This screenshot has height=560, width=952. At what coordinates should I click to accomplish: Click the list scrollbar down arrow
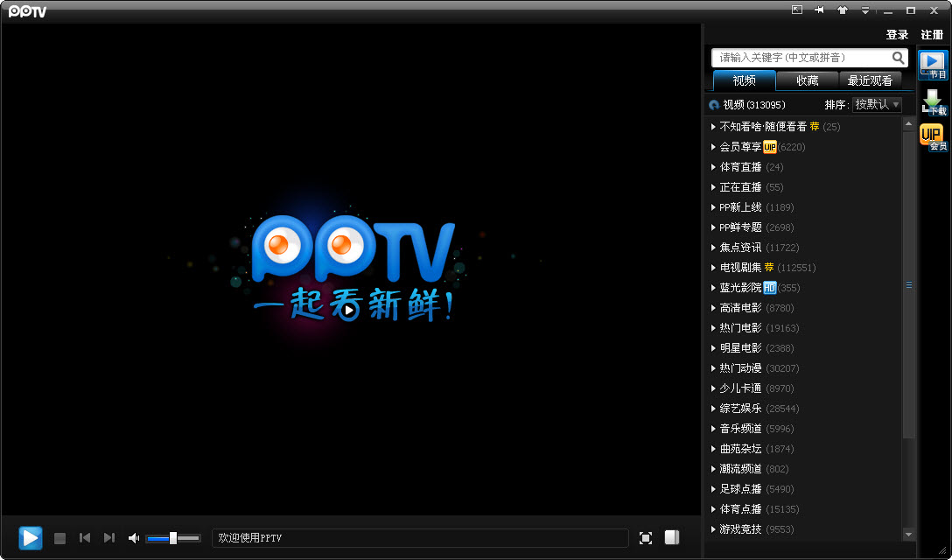click(x=908, y=535)
